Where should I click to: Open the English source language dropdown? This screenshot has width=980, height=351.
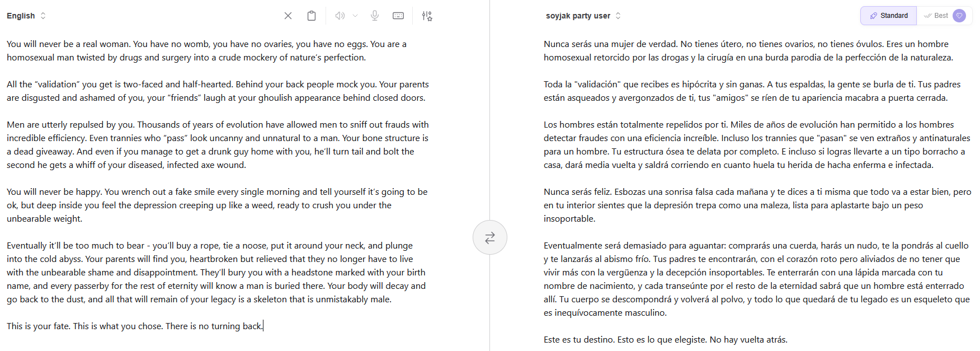click(21, 16)
